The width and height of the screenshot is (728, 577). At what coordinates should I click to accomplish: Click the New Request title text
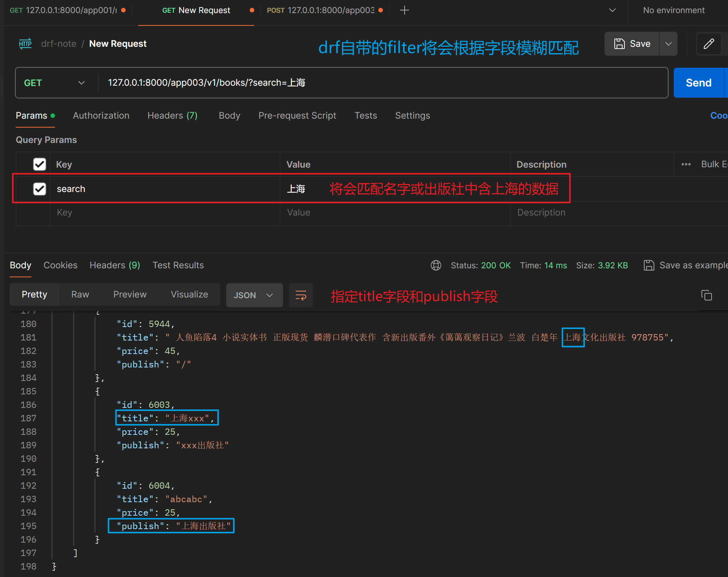tap(118, 44)
